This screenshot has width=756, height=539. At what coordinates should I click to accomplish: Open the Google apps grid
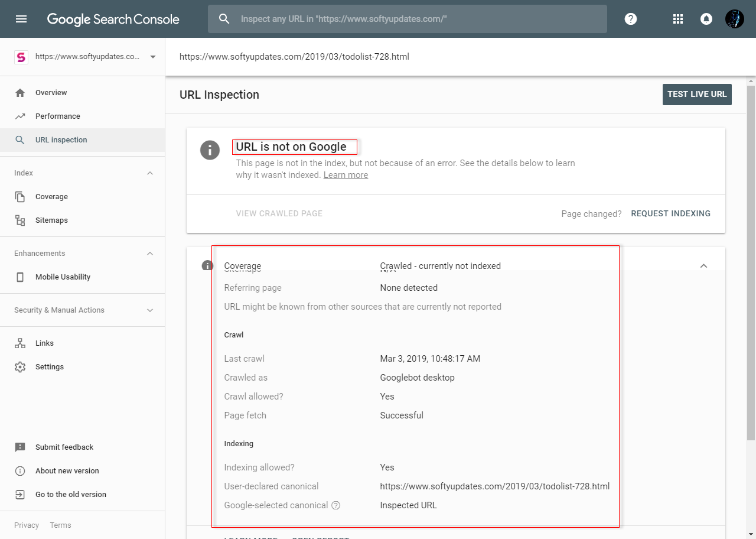pos(678,19)
